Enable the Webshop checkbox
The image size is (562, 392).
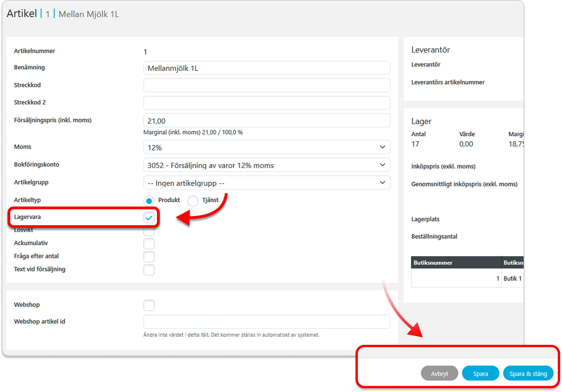149,305
